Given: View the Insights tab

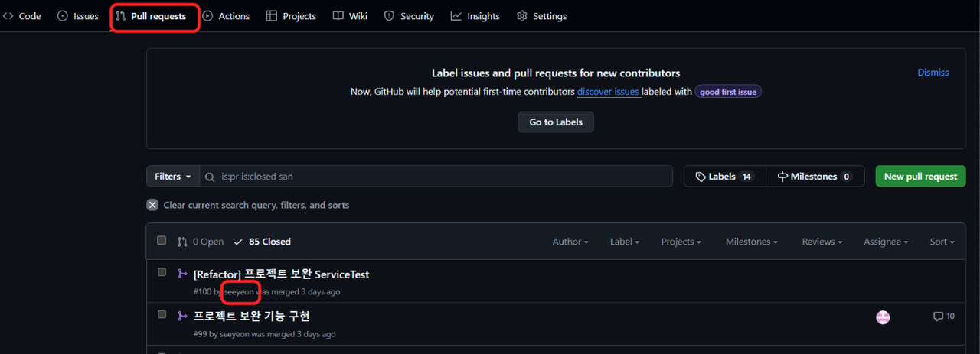Looking at the screenshot, I should point(475,16).
